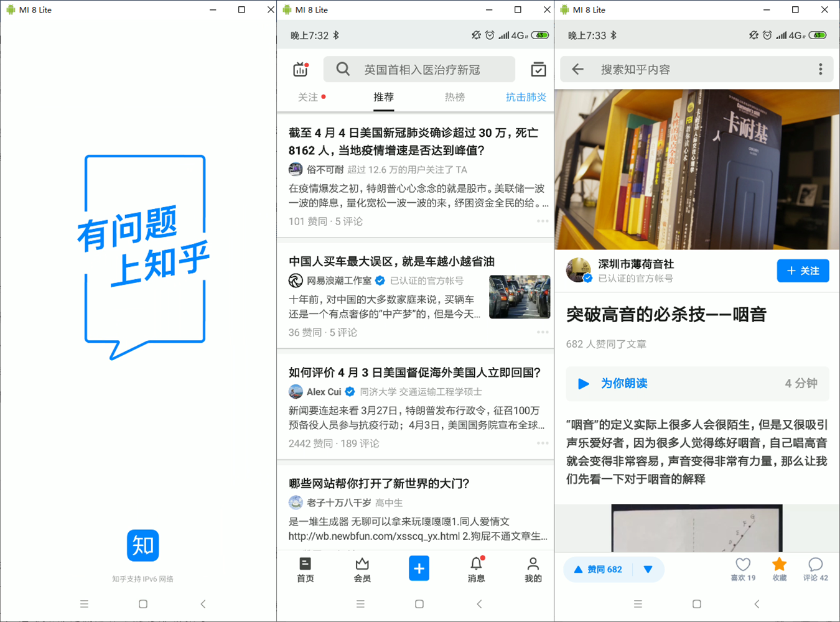The image size is (840, 622).
Task: Switch to the 抗击肺炎 tab
Action: [x=526, y=97]
